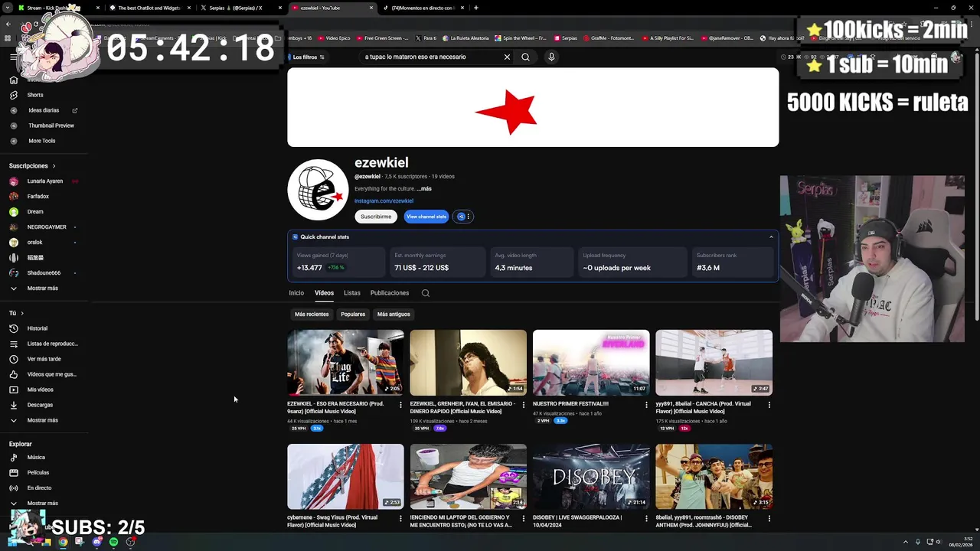
Task: Open menu for NUESTRO PRIMER FESTIVAL video
Action: coord(646,405)
